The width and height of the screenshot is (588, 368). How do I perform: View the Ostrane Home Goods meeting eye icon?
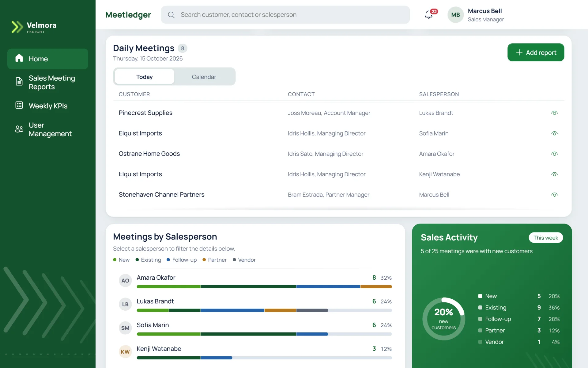pyautogui.click(x=554, y=154)
